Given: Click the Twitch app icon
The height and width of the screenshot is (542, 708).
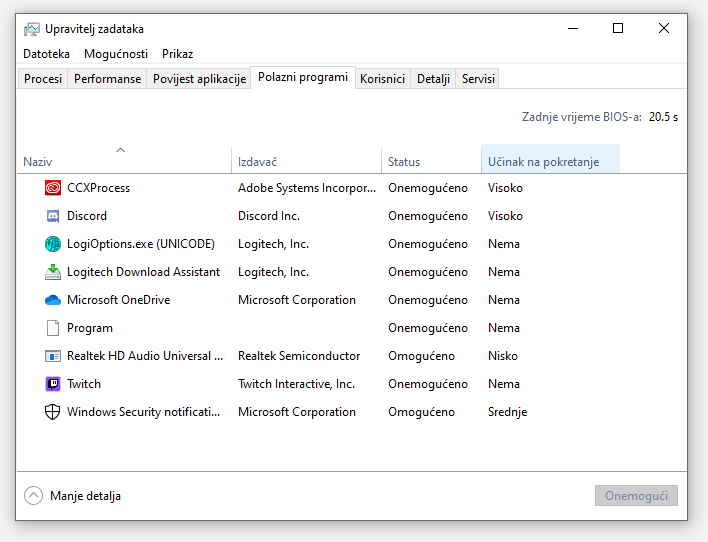Looking at the screenshot, I should click(53, 384).
